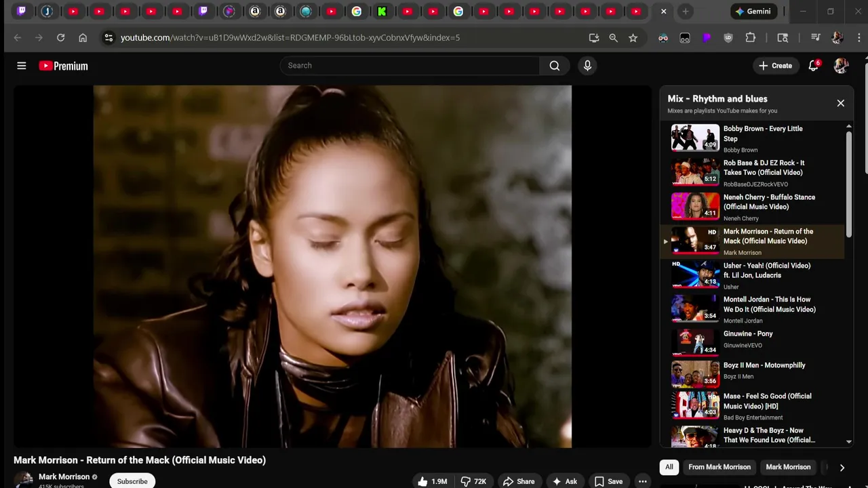This screenshot has width=868, height=488.
Task: Select the From Mark Morrison chip
Action: [x=719, y=467]
